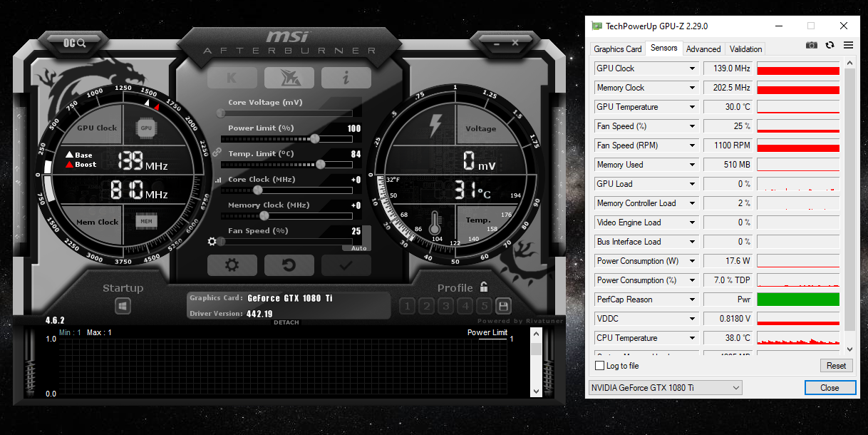Click the thermometer icon in the temperature gauge
Viewport: 868px width, 435px height.
[435, 221]
